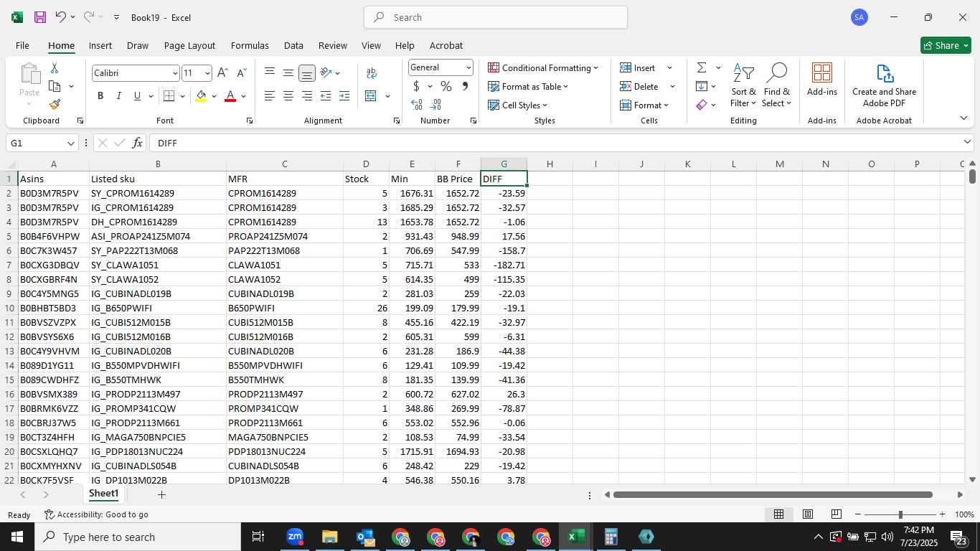Open the font size dropdown

click(207, 73)
